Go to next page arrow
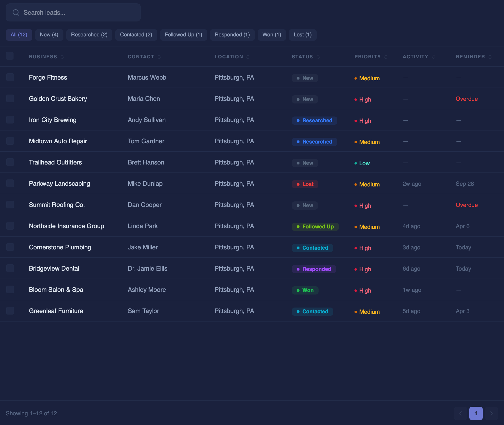The height and width of the screenshot is (425, 504). pos(491,413)
